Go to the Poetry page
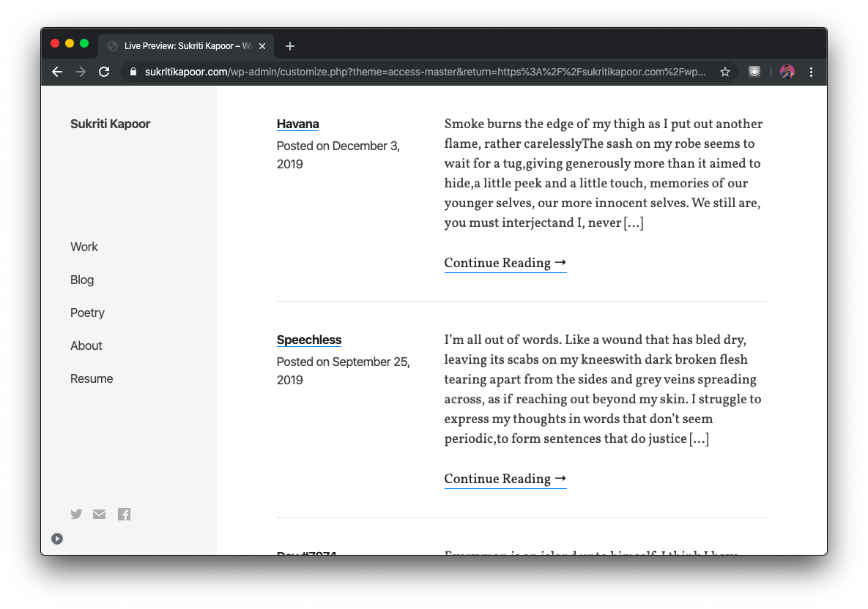 [x=87, y=313]
